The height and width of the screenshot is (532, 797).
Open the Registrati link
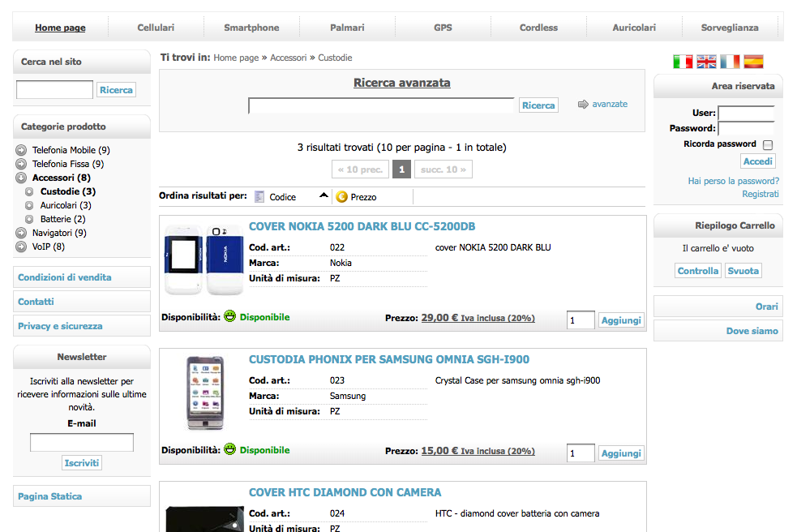point(760,194)
